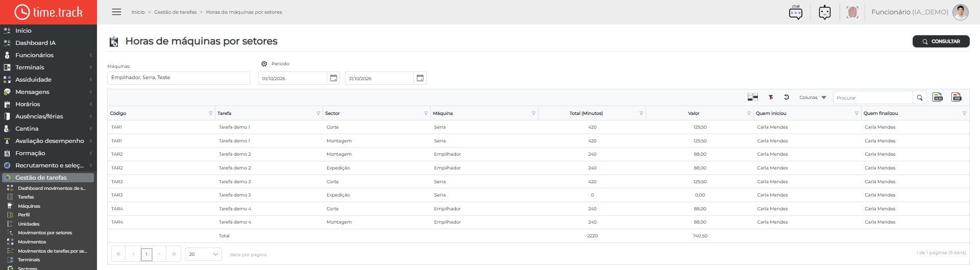Open Avaliação desempenho in the sidebar
The image size is (980, 270).
(x=48, y=141)
